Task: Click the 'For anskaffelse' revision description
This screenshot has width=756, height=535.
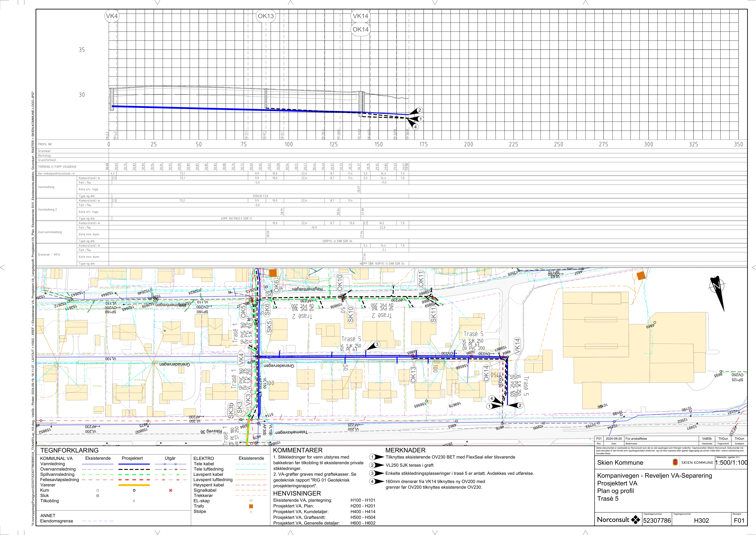Action: coord(636,439)
